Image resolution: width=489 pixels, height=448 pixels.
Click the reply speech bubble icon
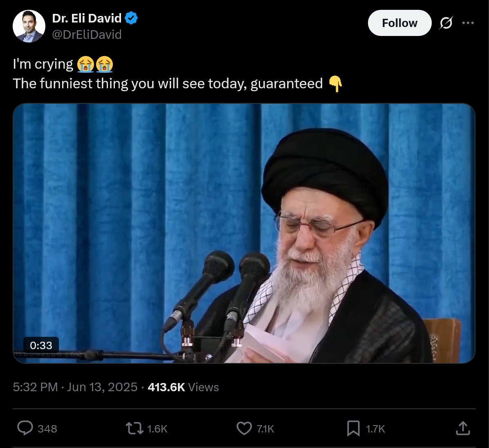click(25, 428)
